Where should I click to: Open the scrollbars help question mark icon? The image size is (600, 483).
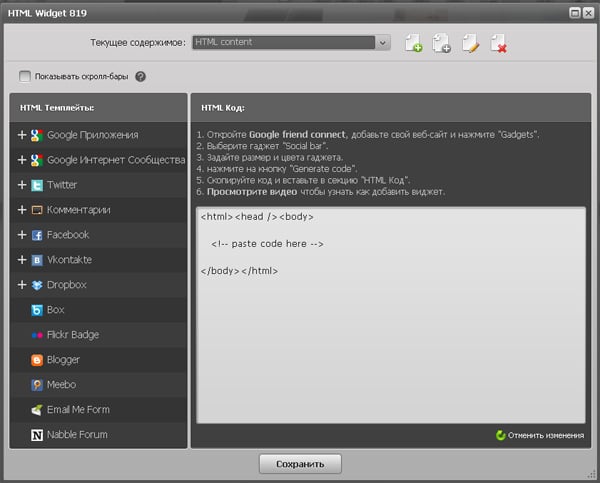coord(141,76)
